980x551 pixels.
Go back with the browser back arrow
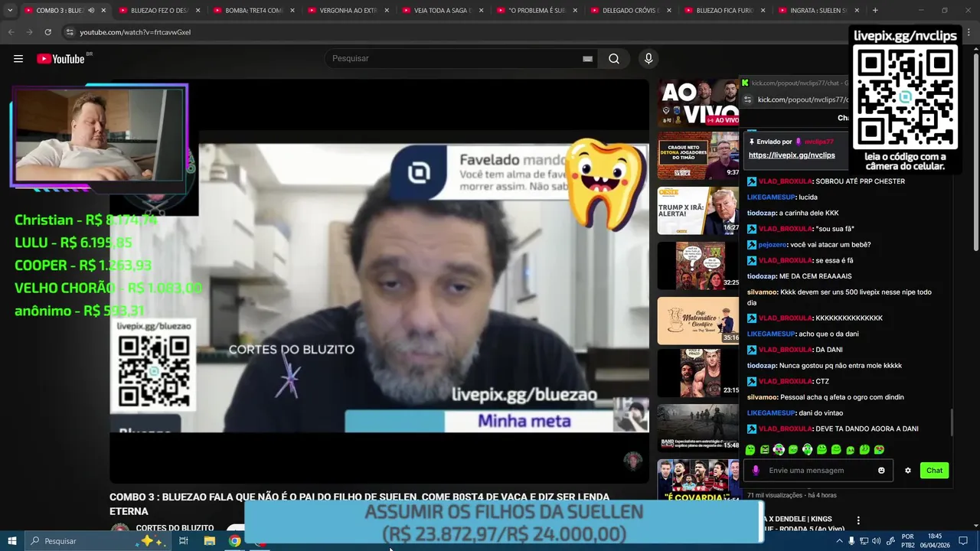pyautogui.click(x=11, y=32)
